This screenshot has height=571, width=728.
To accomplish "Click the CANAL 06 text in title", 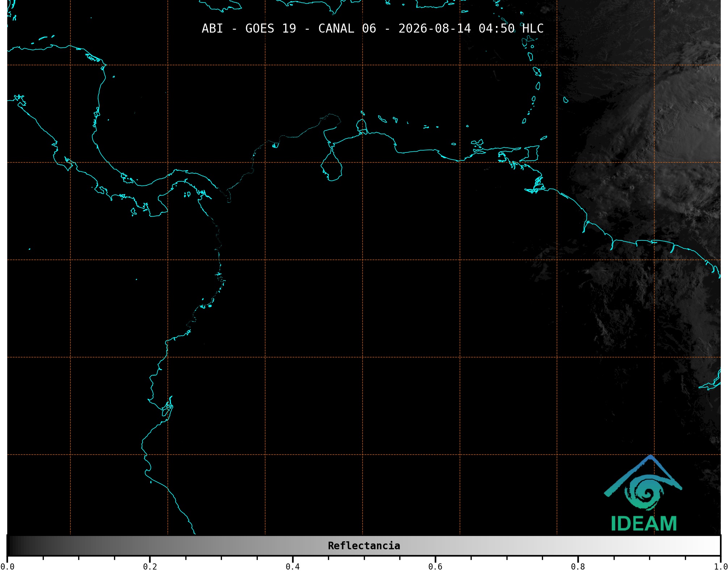I will (347, 29).
